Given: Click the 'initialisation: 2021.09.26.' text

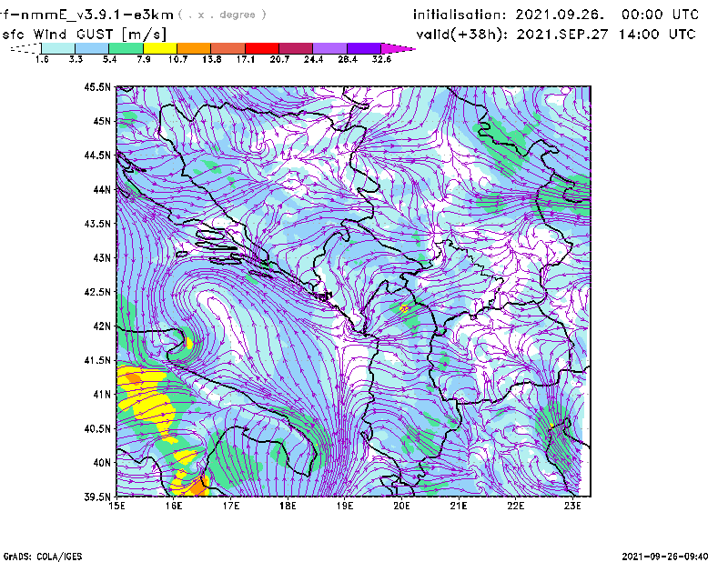Looking at the screenshot, I should (509, 15).
